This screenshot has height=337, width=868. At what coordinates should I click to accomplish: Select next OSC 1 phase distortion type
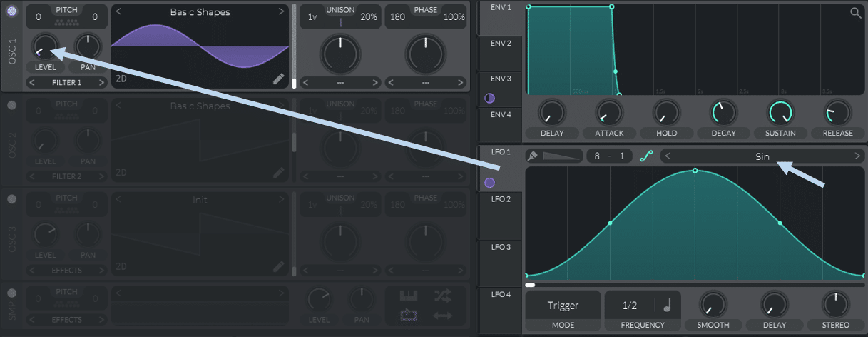[460, 83]
